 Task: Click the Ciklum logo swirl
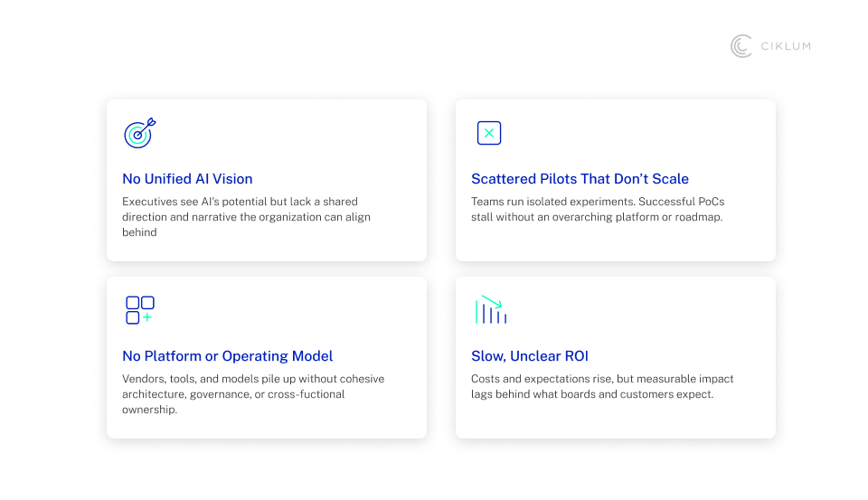pyautogui.click(x=741, y=46)
